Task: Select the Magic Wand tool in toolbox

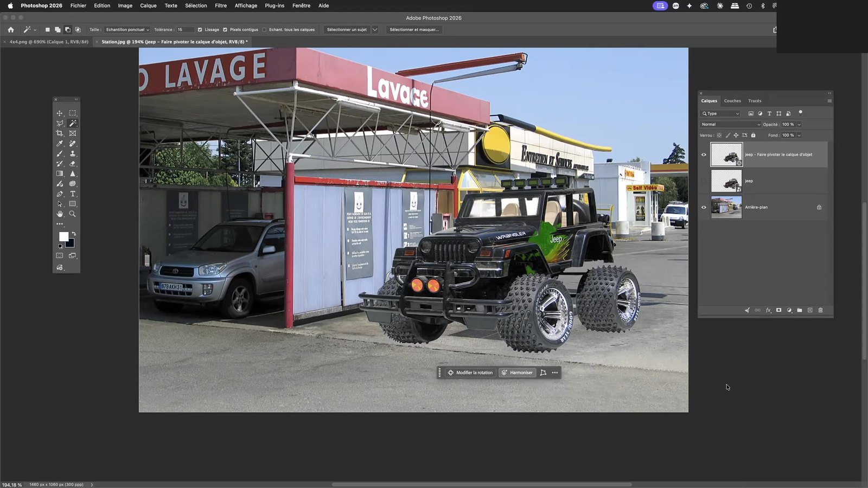Action: tap(73, 123)
